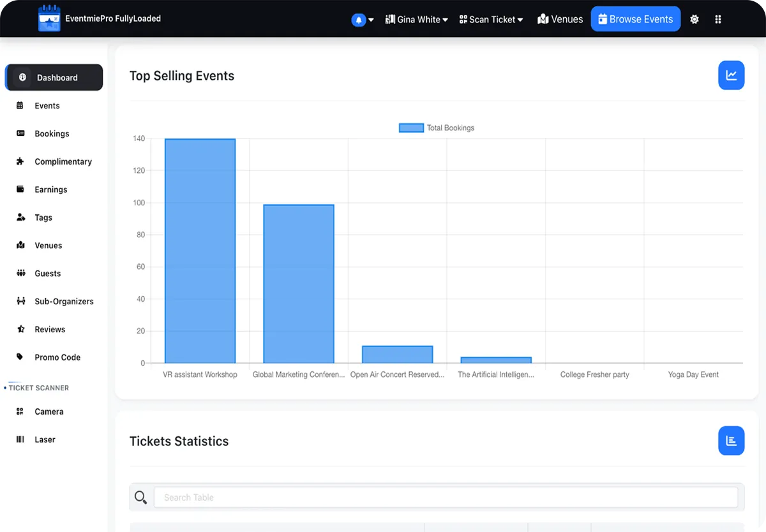Viewport: 766px width, 532px height.
Task: Click the Events calendar icon
Action: click(x=20, y=106)
